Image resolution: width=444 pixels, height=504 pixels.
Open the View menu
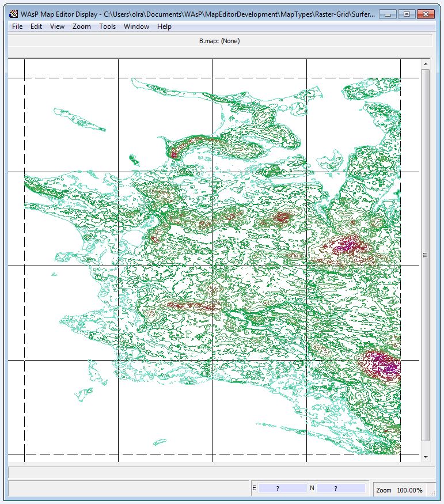(x=57, y=26)
